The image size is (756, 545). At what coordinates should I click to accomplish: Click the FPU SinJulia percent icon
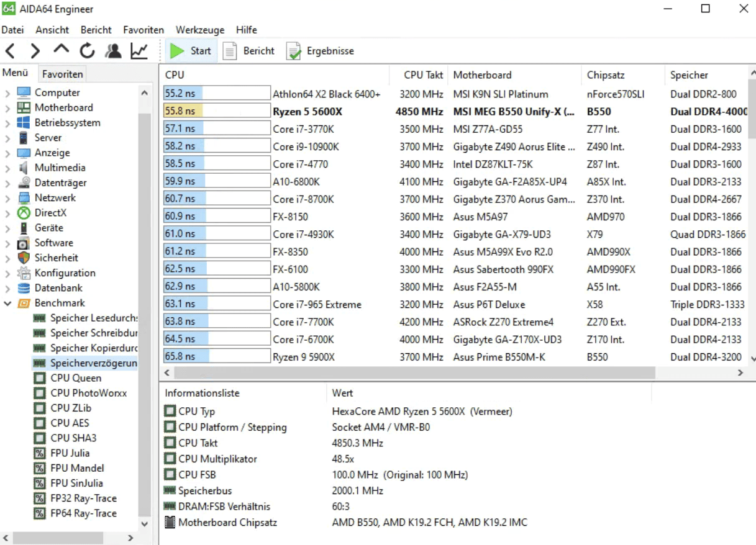[40, 483]
